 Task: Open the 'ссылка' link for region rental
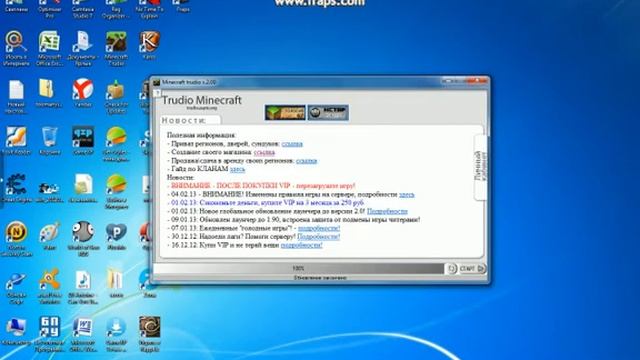pyautogui.click(x=307, y=161)
